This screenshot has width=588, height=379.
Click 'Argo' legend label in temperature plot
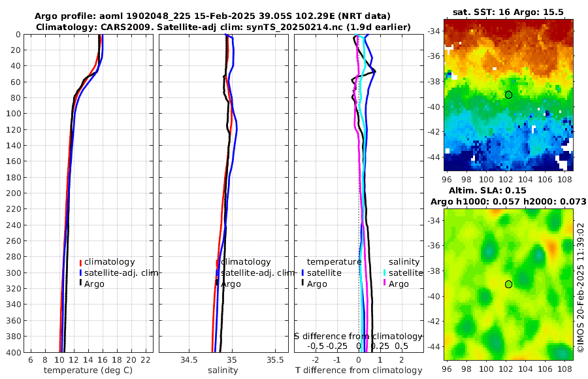[94, 284]
